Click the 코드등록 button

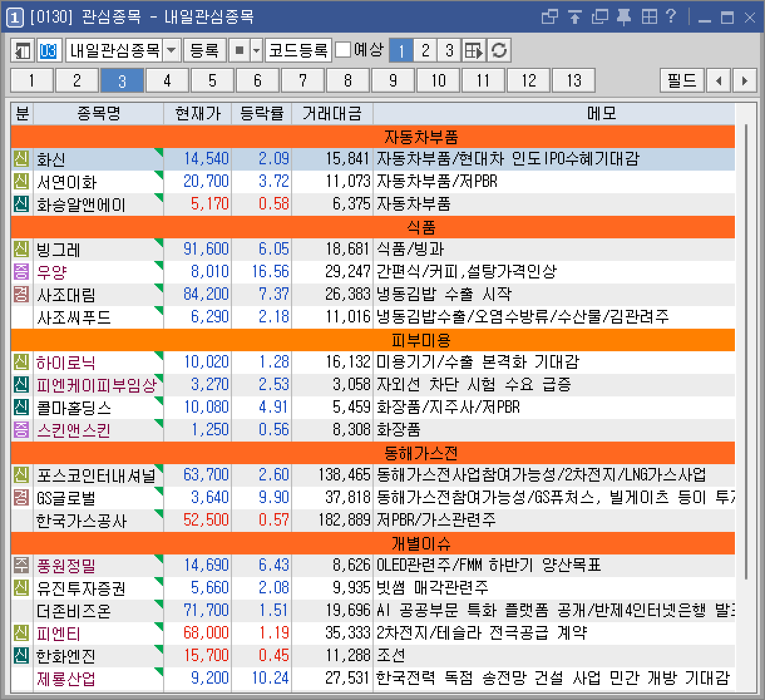298,50
